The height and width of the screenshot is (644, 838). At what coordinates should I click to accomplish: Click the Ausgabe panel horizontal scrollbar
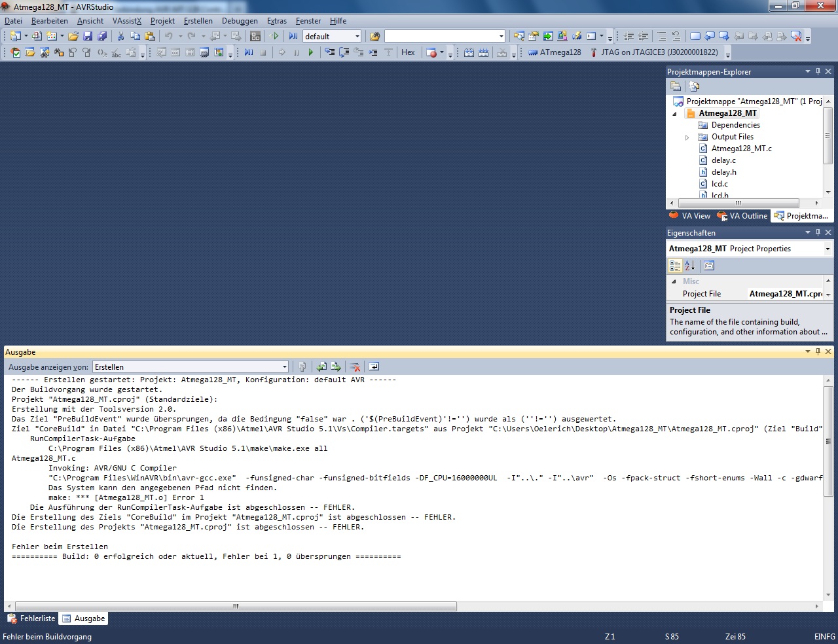click(236, 607)
